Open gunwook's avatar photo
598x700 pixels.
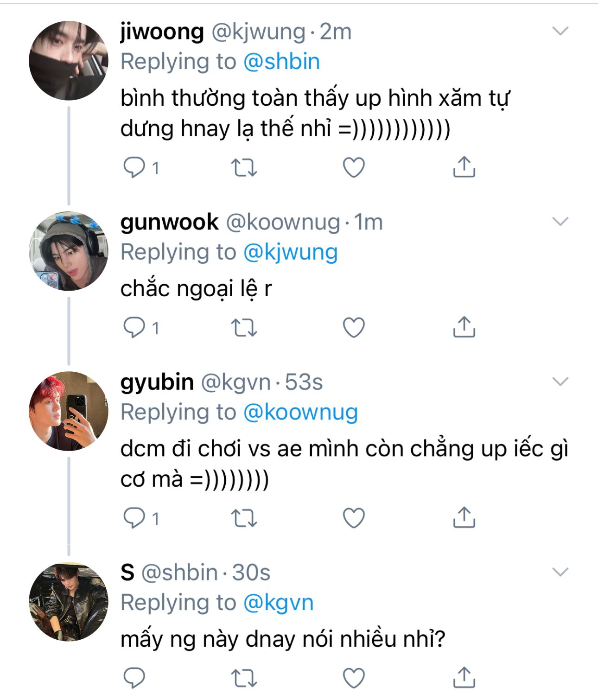69,251
